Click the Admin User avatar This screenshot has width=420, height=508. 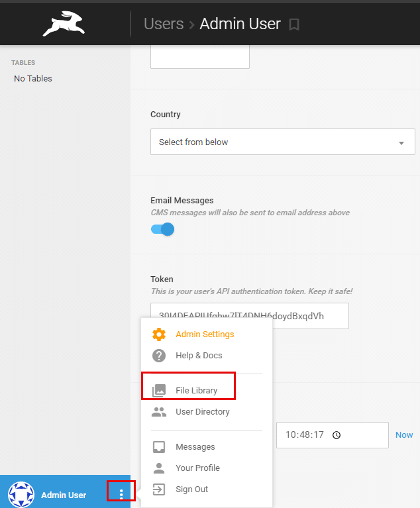(x=21, y=494)
